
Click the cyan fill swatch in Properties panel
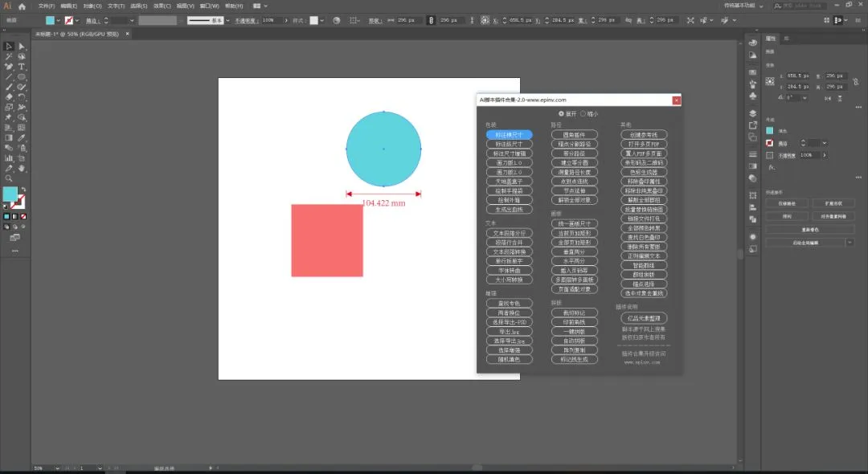769,131
